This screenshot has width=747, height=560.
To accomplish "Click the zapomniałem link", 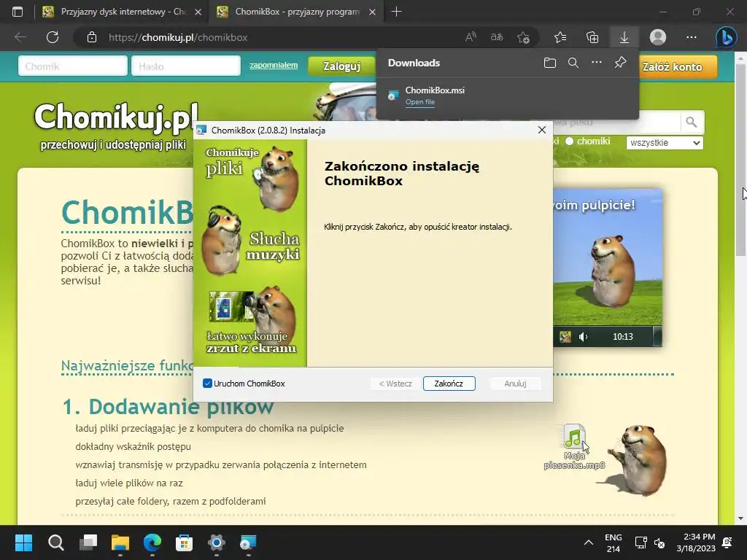I will click(274, 65).
